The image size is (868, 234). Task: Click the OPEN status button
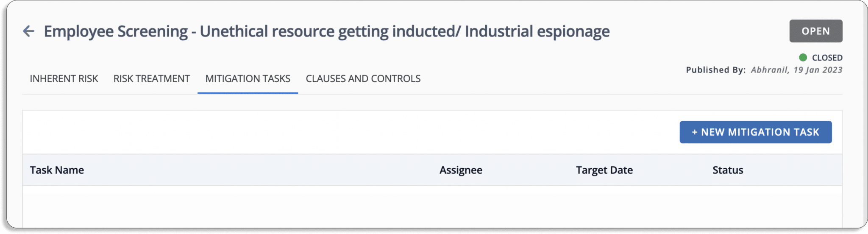(x=815, y=31)
